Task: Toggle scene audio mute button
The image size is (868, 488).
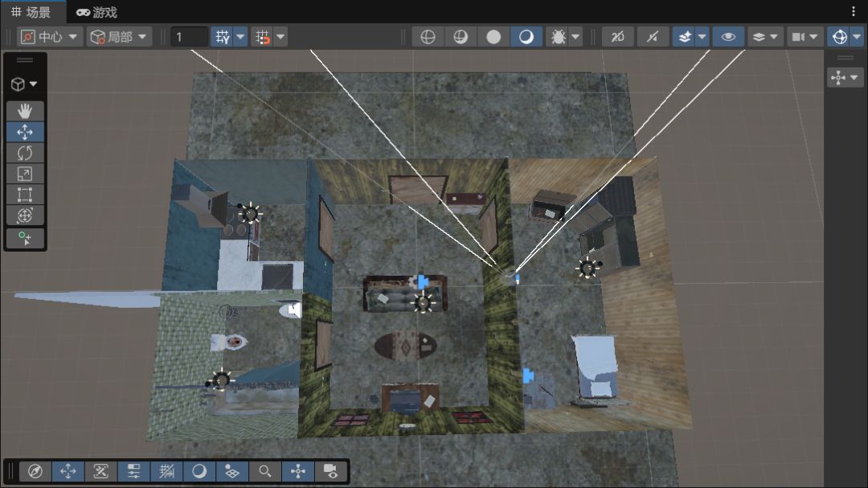Action: point(653,37)
